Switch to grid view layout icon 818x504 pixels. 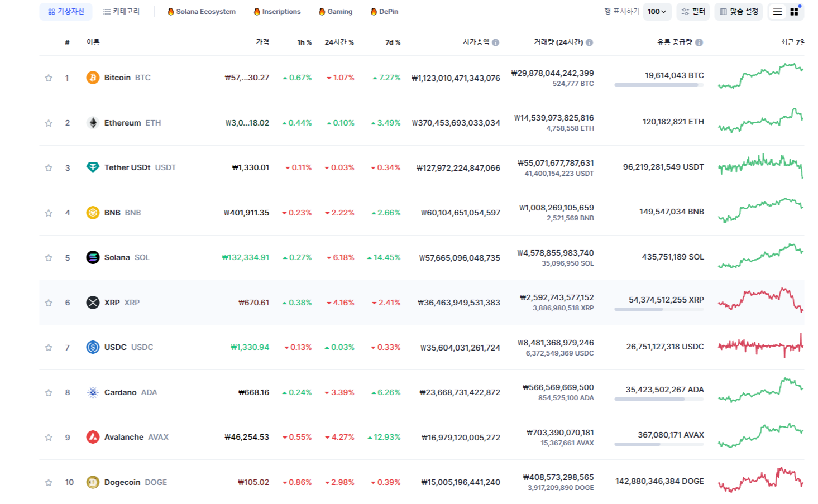click(x=794, y=12)
